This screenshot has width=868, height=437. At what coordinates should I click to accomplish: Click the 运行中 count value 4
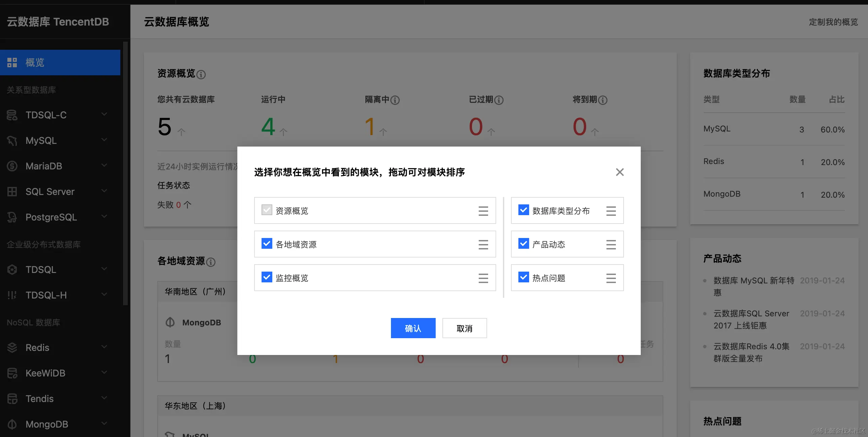(268, 127)
